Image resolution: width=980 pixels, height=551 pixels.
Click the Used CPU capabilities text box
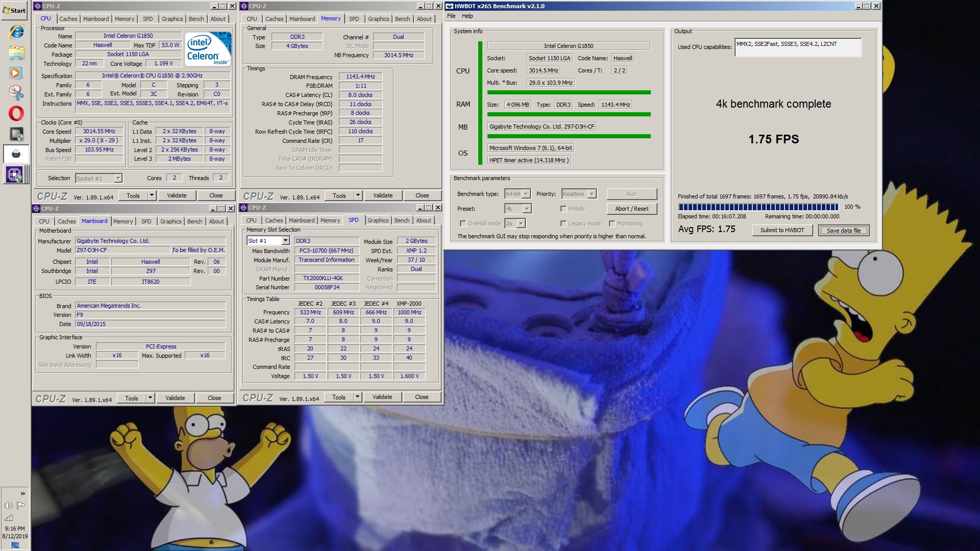(x=798, y=47)
